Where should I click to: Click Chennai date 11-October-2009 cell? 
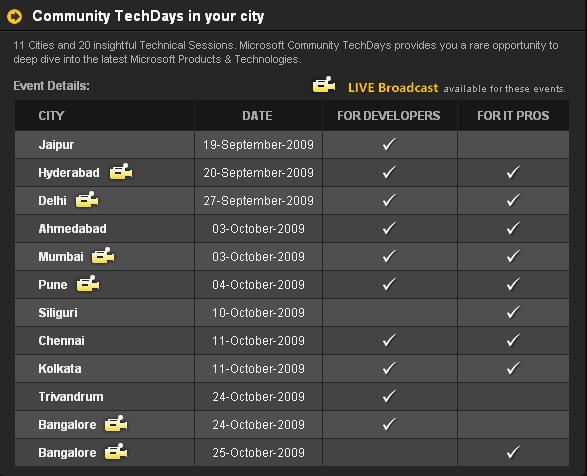point(258,340)
